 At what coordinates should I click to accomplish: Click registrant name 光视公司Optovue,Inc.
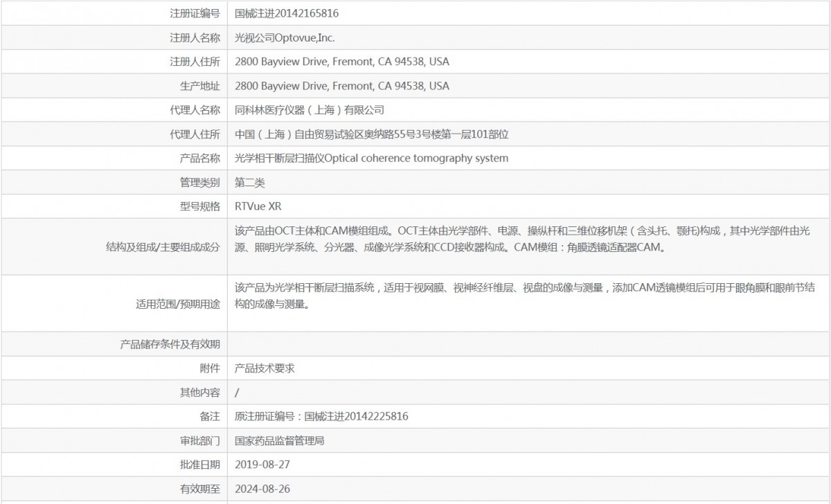tap(285, 37)
